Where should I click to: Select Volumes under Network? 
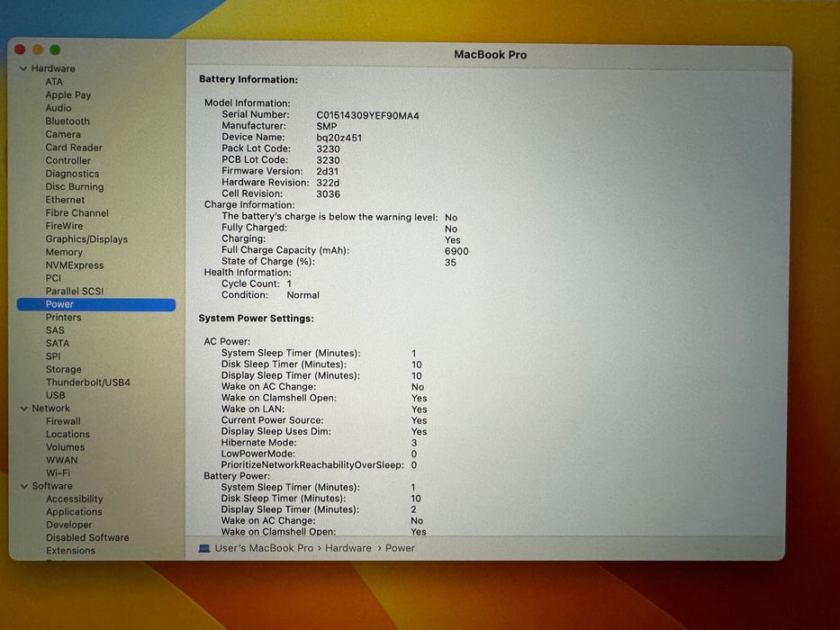pyautogui.click(x=66, y=446)
